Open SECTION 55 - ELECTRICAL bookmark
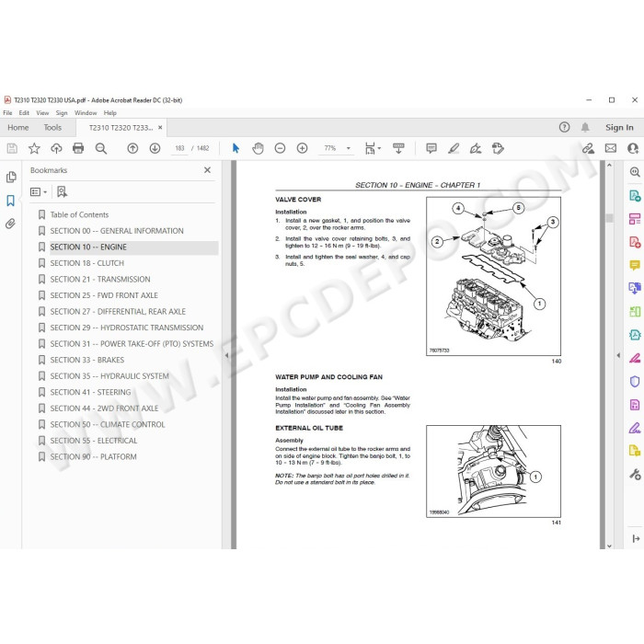 click(94, 441)
